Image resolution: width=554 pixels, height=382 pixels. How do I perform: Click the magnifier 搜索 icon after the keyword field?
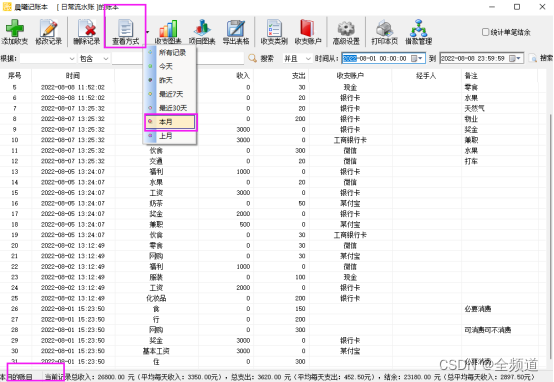click(252, 58)
